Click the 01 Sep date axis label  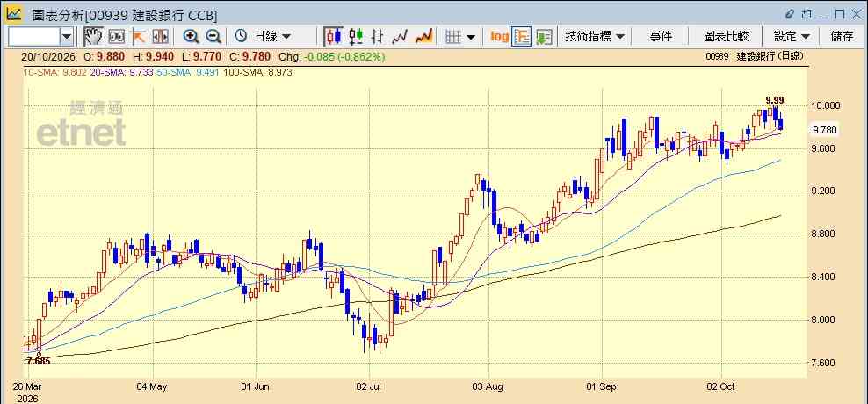tap(601, 386)
